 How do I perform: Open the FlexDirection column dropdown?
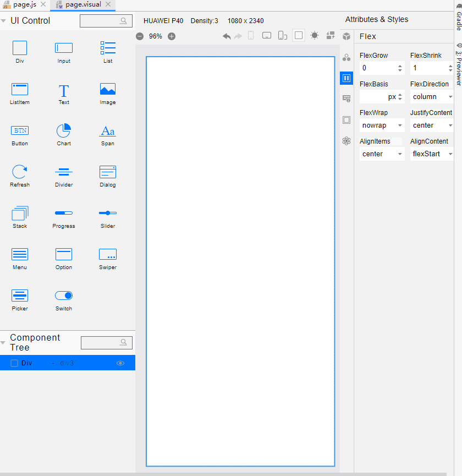[432, 97]
